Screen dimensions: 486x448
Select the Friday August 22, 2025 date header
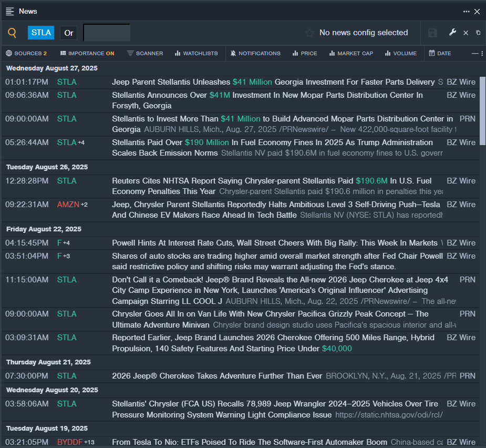44,229
